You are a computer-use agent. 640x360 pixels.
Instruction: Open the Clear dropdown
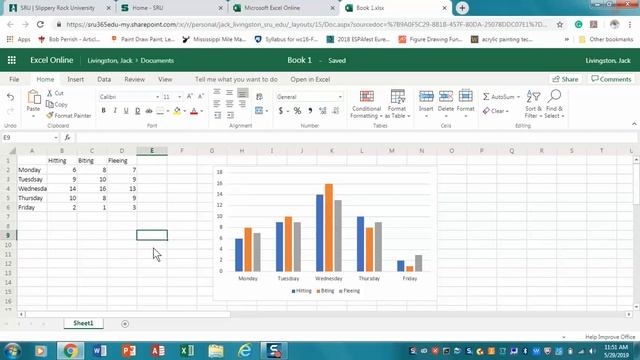(496, 111)
